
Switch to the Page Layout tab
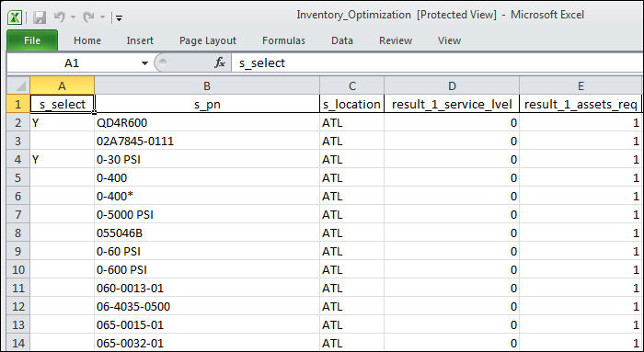208,40
